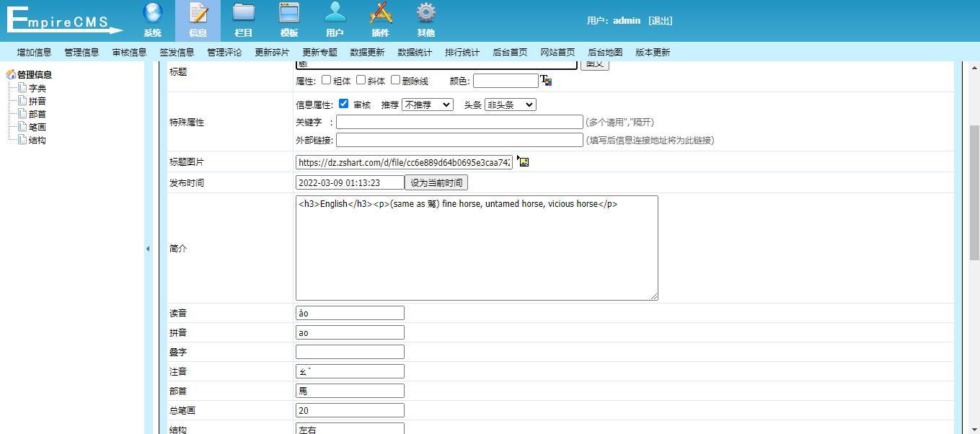Open 数据更新 menu item
The image size is (980, 434).
367,52
